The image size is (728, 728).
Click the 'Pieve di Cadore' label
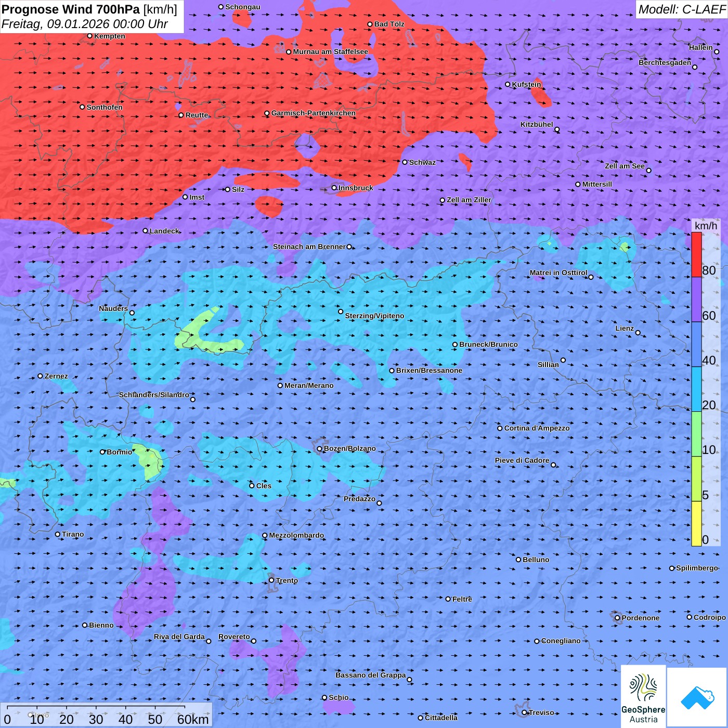tap(522, 460)
